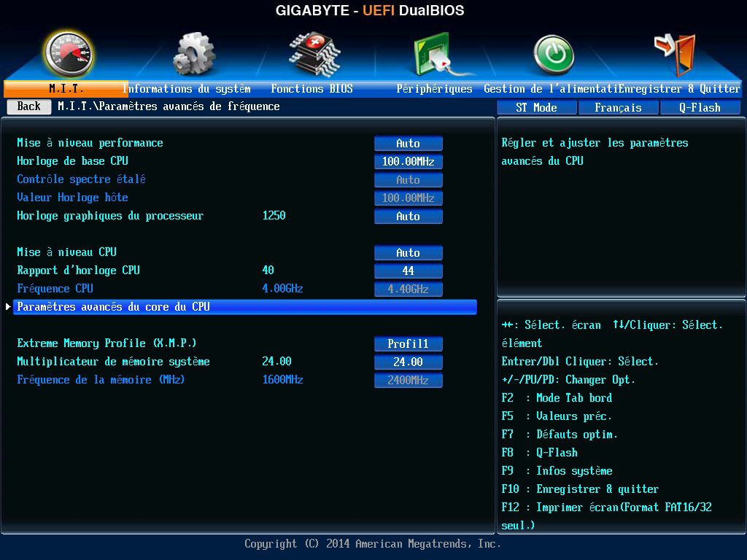The width and height of the screenshot is (747, 560).
Task: Click the Power Management green power icon
Action: click(x=553, y=55)
